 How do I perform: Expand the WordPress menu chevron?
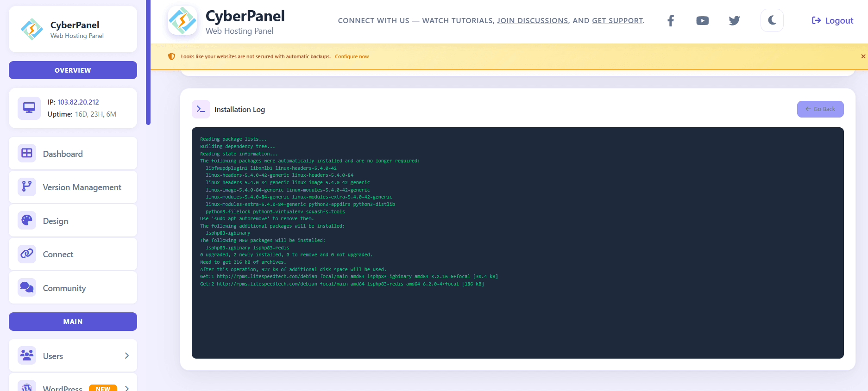click(126, 388)
